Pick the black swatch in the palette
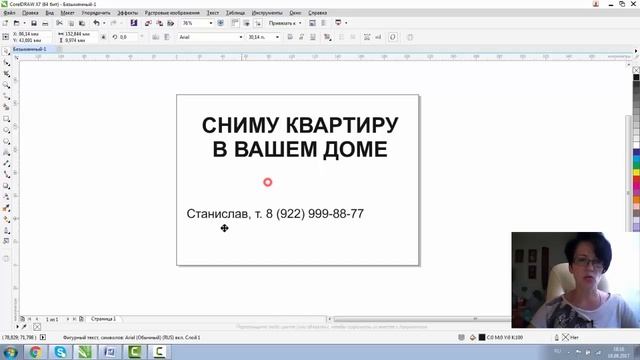This screenshot has height=360, width=640. point(636,77)
